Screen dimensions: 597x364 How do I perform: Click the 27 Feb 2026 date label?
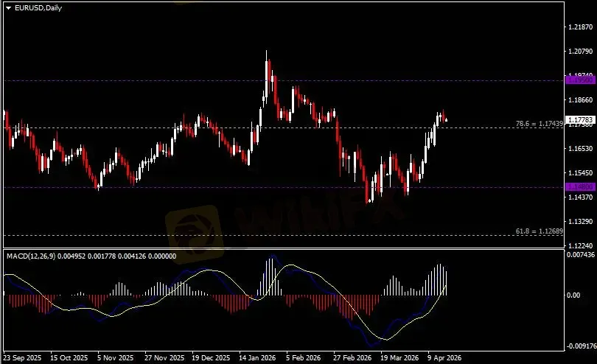coord(352,358)
